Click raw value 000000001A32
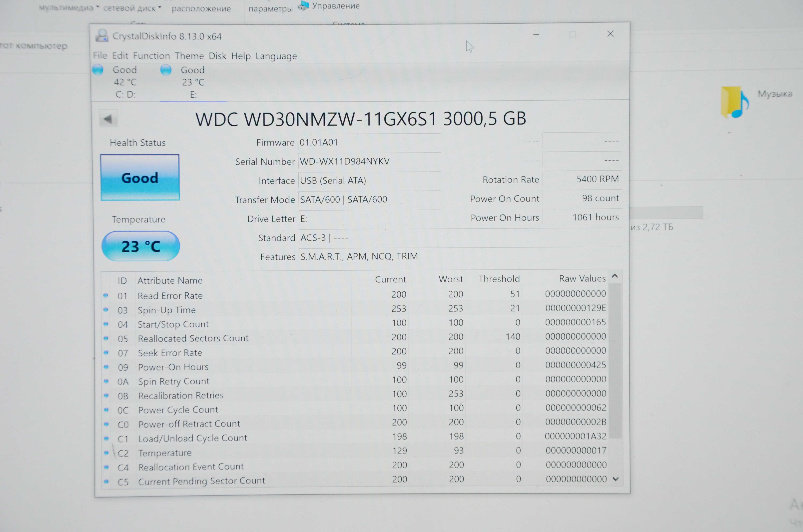 click(x=576, y=436)
